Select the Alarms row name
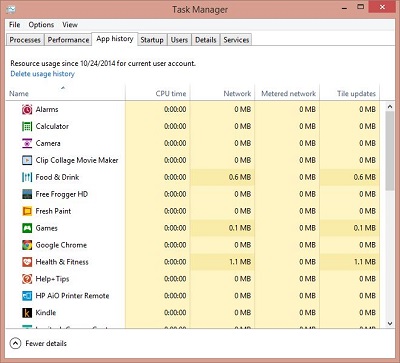This screenshot has height=363, width=400. click(x=47, y=109)
